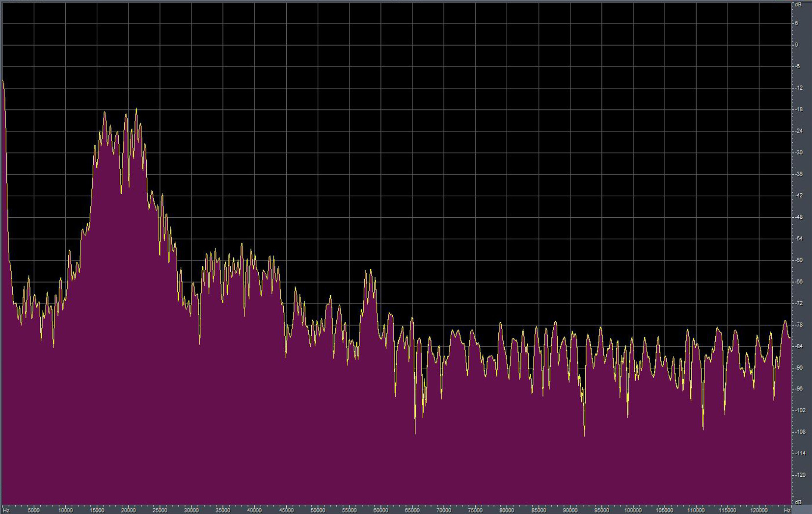Select the 20000 Hz axis label
Viewport: 812px width, 514px height.
click(128, 511)
